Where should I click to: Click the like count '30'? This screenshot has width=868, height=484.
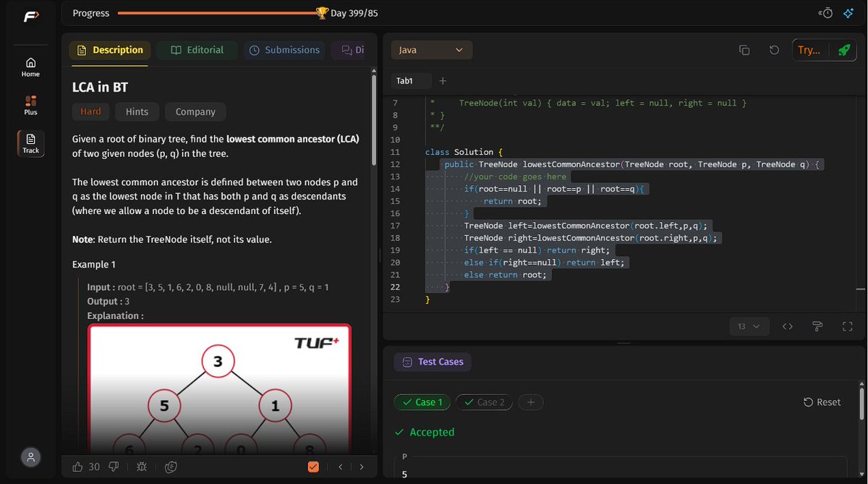tap(94, 467)
